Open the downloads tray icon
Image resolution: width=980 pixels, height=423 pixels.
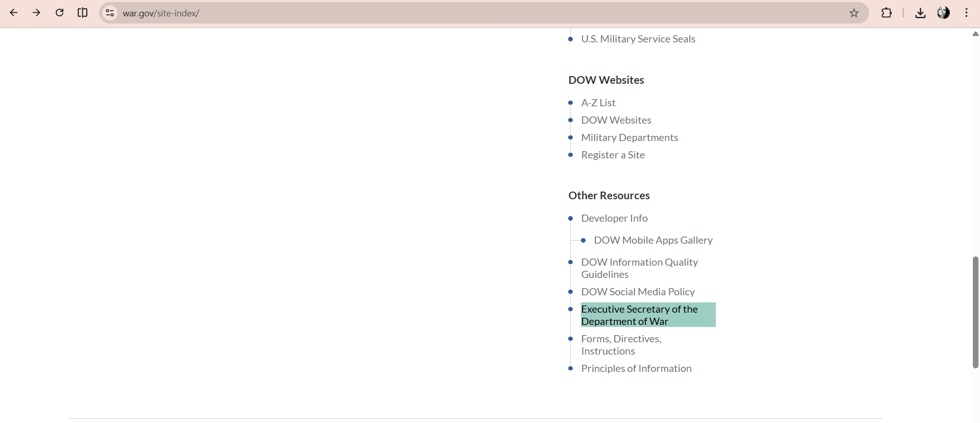click(920, 13)
